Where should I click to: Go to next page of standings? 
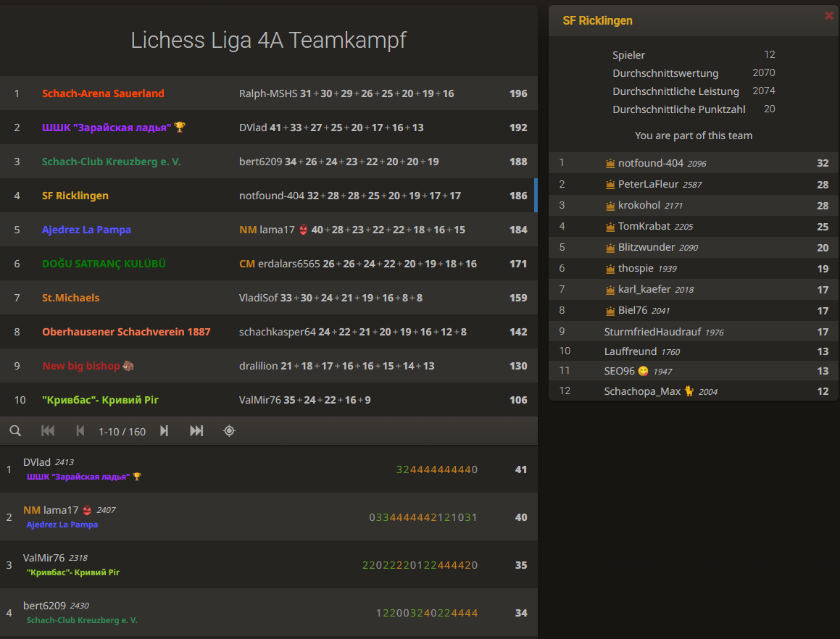(x=164, y=431)
